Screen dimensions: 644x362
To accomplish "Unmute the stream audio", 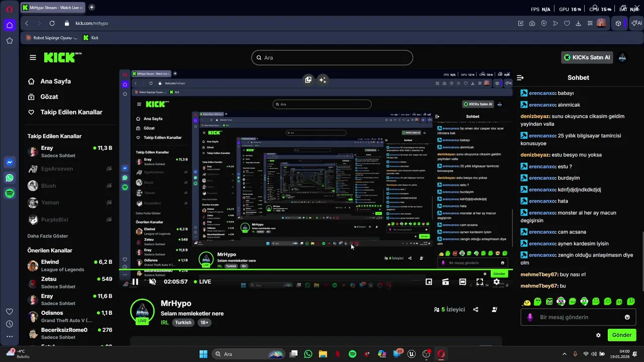I will [152, 282].
